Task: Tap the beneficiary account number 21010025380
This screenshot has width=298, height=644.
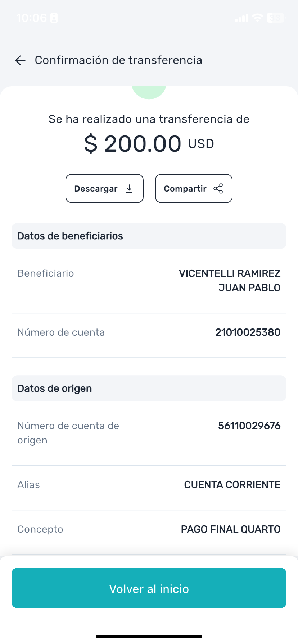Action: click(248, 332)
